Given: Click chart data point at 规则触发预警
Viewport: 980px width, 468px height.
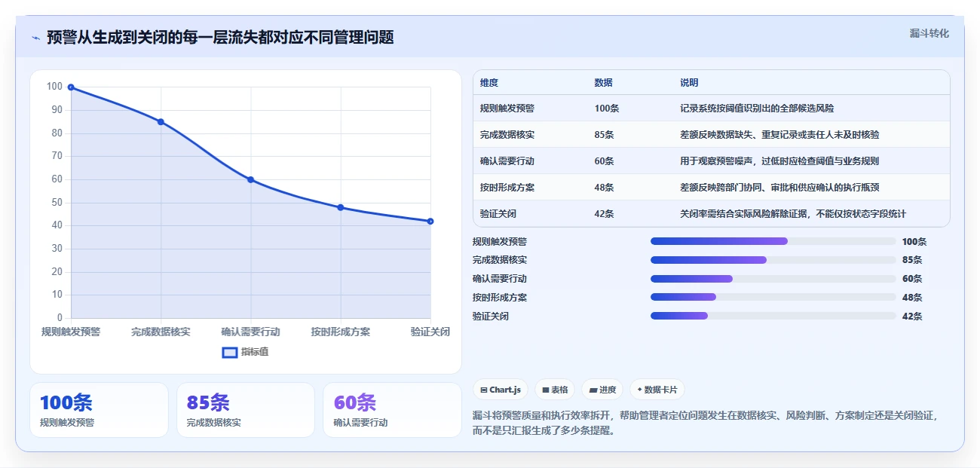Looking at the screenshot, I should [71, 87].
